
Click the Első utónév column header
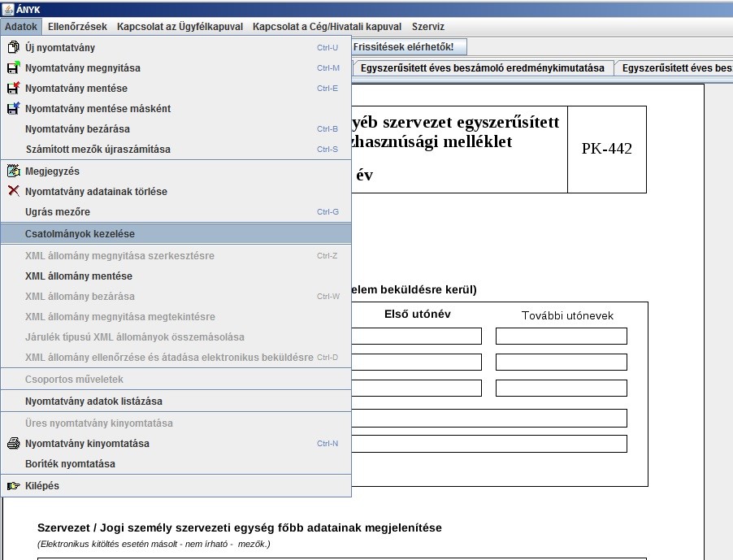[418, 314]
